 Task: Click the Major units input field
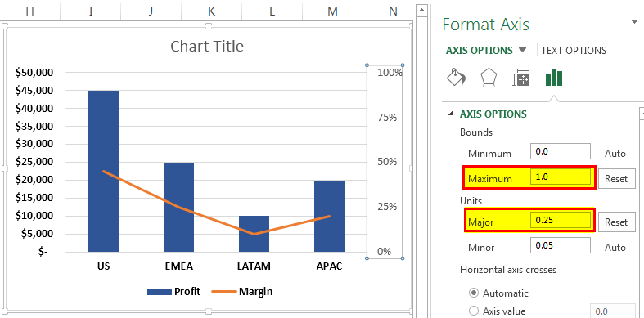(561, 220)
